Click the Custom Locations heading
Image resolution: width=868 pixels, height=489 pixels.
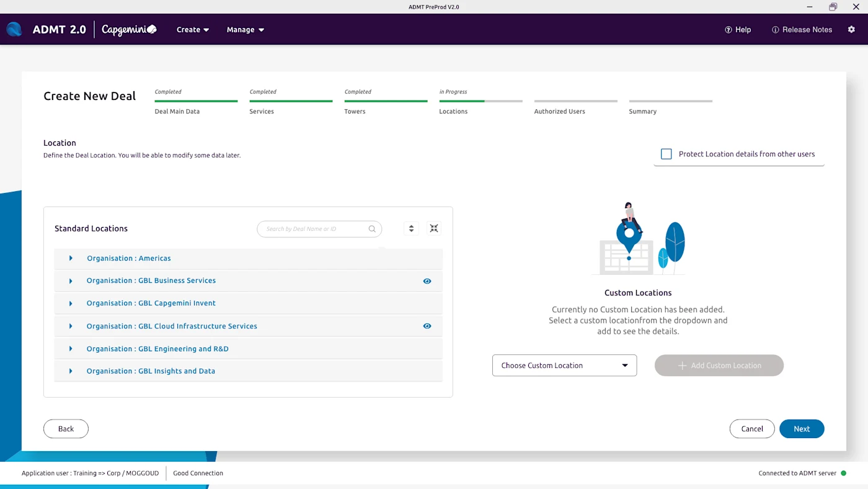click(638, 293)
